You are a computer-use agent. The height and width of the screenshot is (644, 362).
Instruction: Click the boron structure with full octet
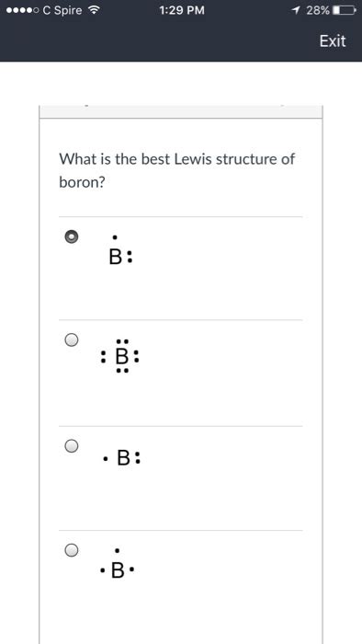pyautogui.click(x=119, y=357)
